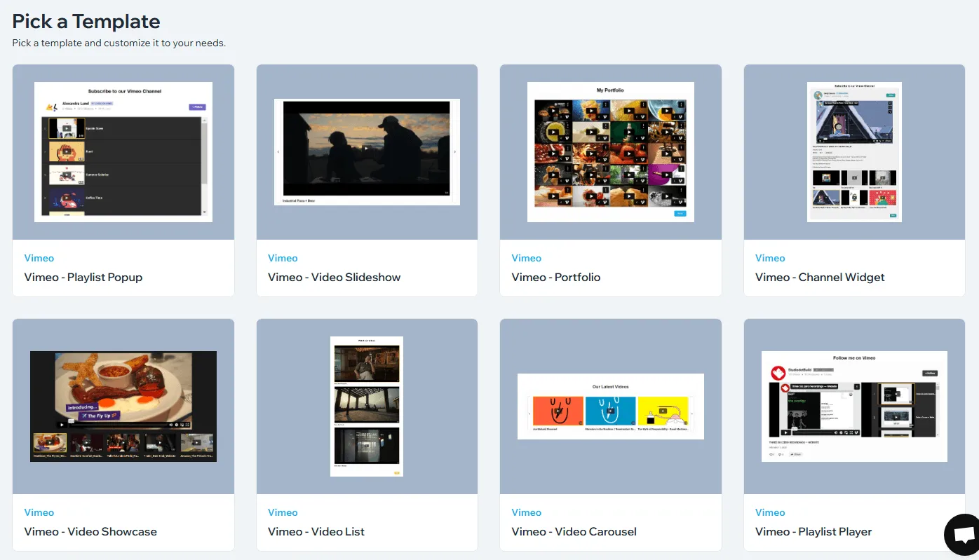Click the Vimeo tag above Video Slideshow
The image size is (979, 560).
[x=283, y=258]
